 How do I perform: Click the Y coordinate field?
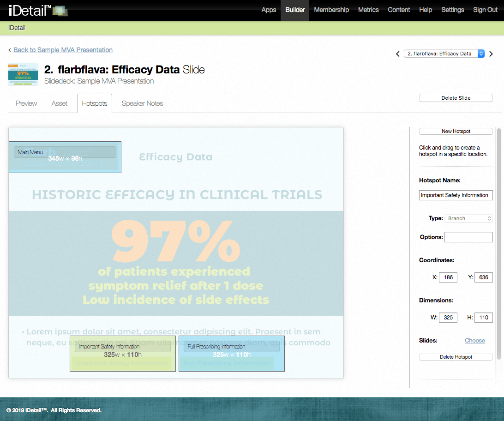(483, 277)
